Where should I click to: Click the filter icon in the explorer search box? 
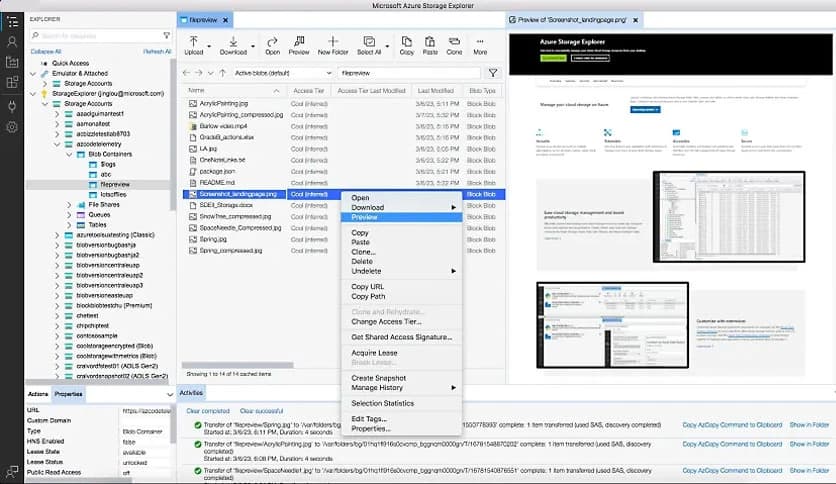[x=166, y=35]
